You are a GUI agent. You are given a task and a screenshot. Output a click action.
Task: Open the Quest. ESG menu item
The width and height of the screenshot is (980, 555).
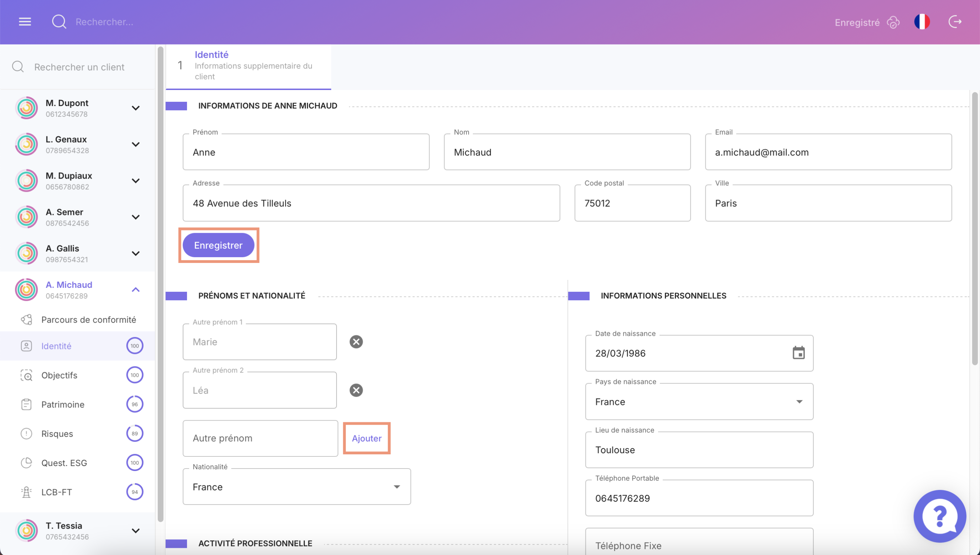pos(64,462)
